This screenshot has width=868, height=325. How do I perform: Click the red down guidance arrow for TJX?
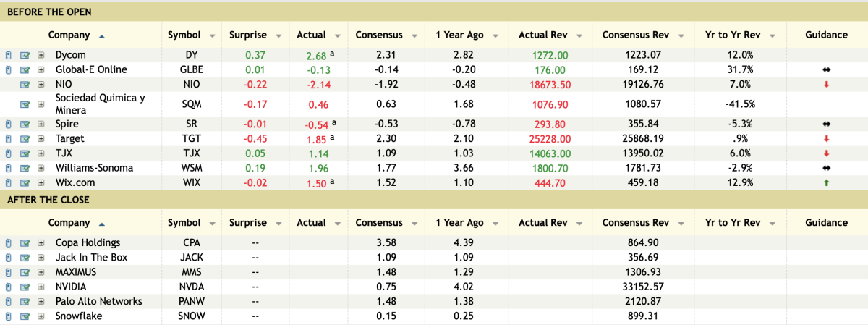coord(826,153)
